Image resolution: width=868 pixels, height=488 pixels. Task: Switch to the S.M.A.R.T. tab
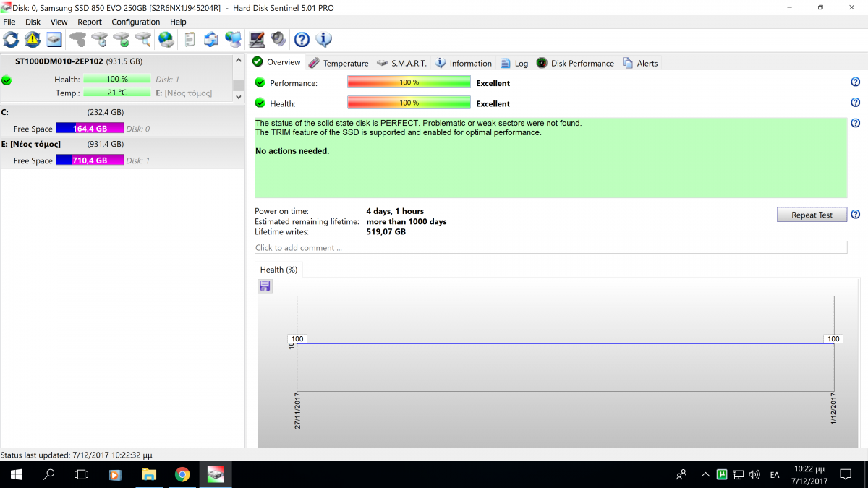[x=401, y=63]
